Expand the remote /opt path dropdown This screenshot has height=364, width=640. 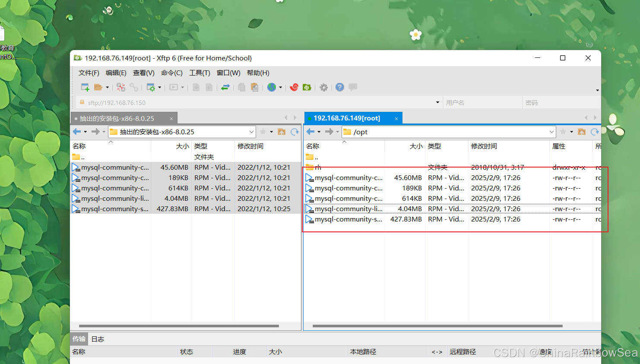(x=551, y=132)
